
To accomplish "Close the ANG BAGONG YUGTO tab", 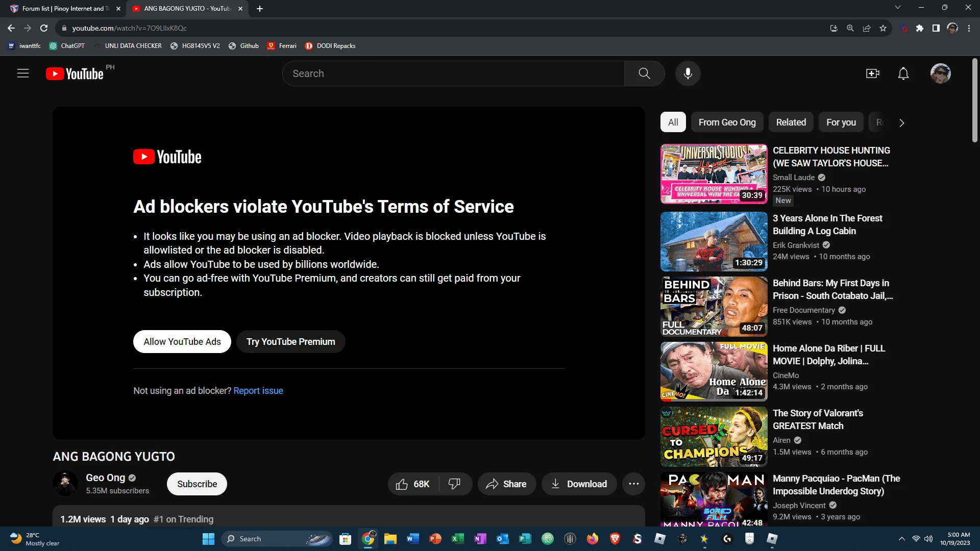I will [240, 9].
